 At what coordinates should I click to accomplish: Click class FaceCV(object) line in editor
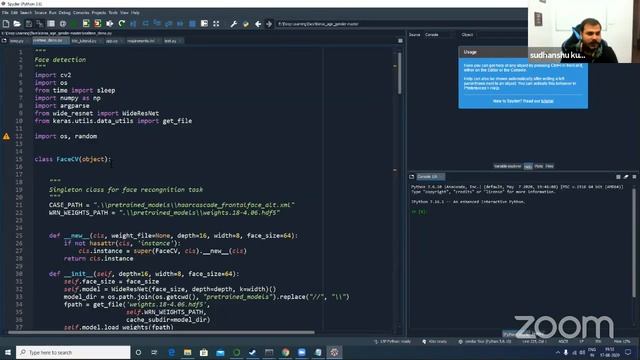tap(73, 160)
